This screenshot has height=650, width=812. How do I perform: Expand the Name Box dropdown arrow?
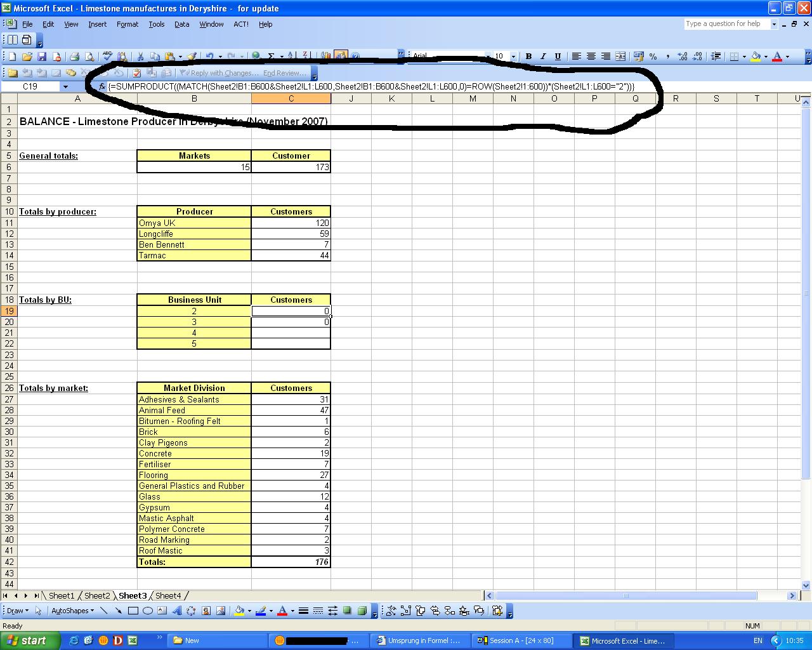tap(65, 86)
